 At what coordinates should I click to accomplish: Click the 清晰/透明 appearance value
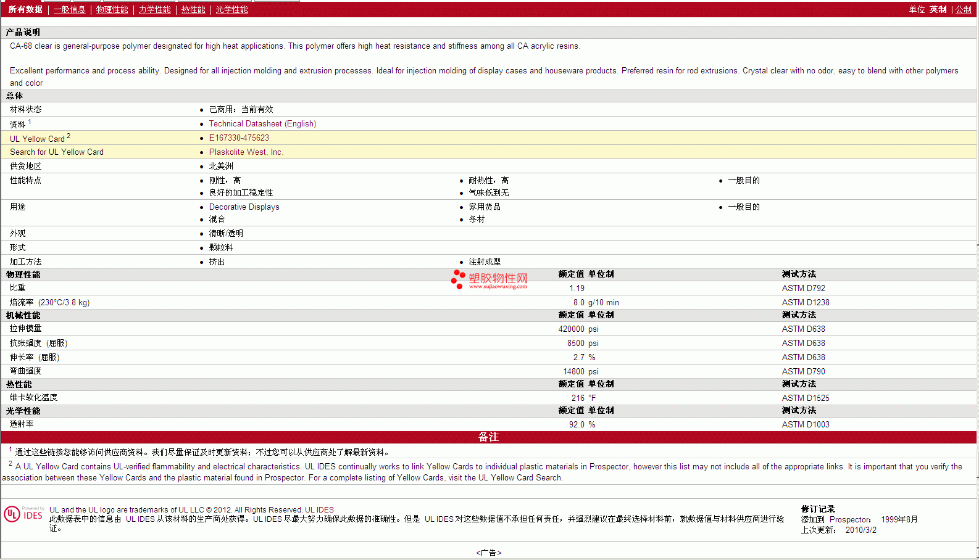pos(226,233)
